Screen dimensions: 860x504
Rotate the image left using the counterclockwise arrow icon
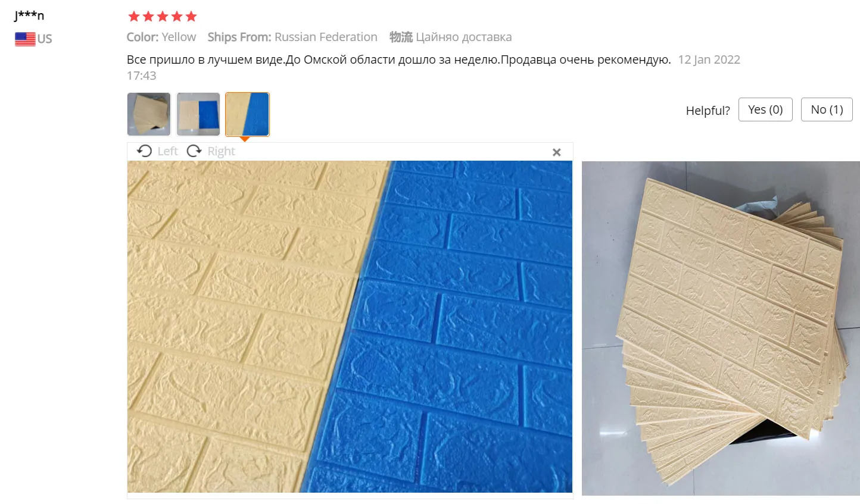tap(144, 151)
